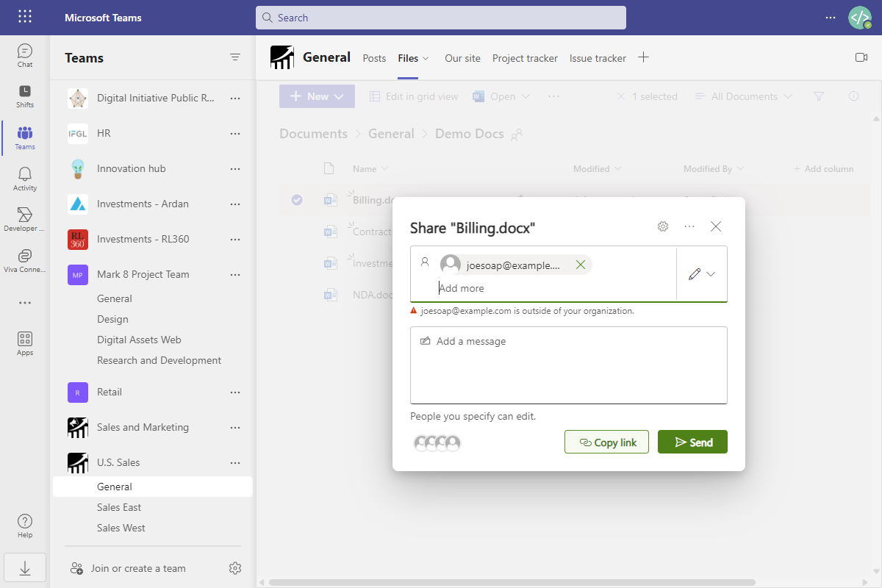This screenshot has height=588, width=882.
Task: Switch to the Posts tab
Action: [x=374, y=58]
